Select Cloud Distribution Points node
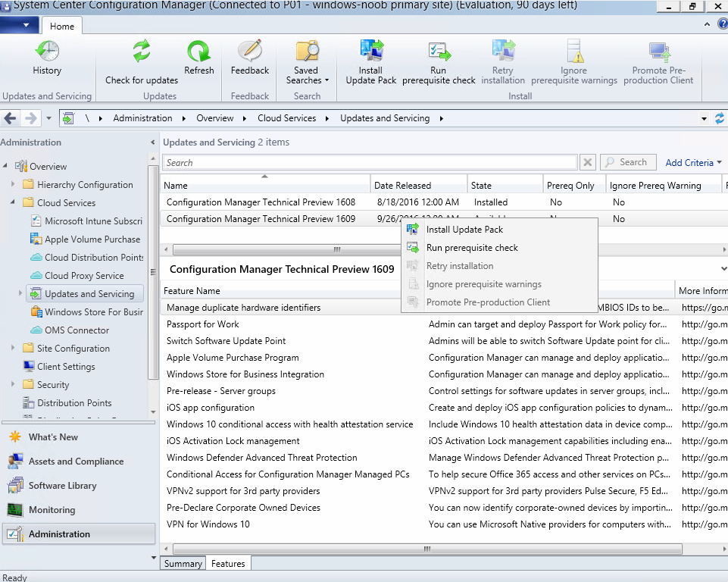728x582 pixels. (x=87, y=258)
